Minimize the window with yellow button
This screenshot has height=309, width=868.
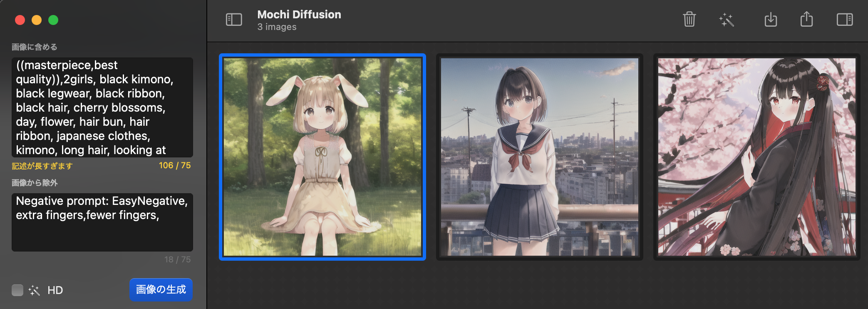(x=37, y=20)
